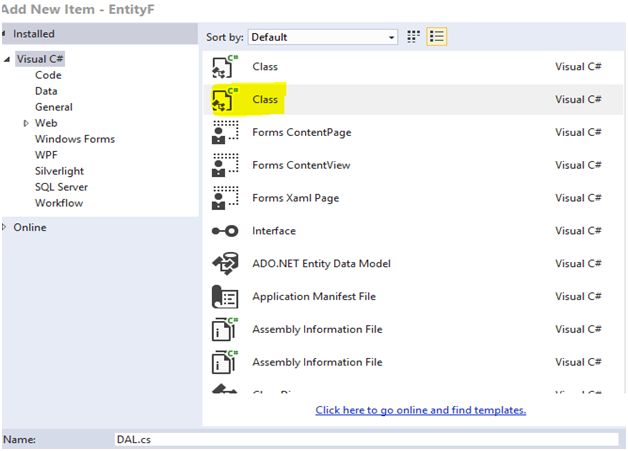Viewport: 628px width, 451px height.
Task: Click the ADO.NET Entity Data Model icon
Action: [x=225, y=264]
